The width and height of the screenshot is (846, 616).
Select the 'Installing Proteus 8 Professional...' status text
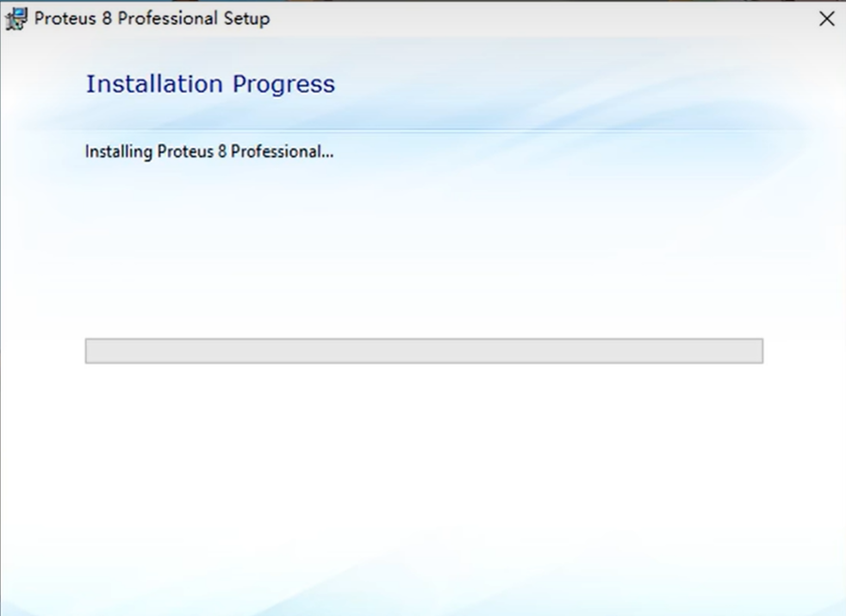click(209, 152)
